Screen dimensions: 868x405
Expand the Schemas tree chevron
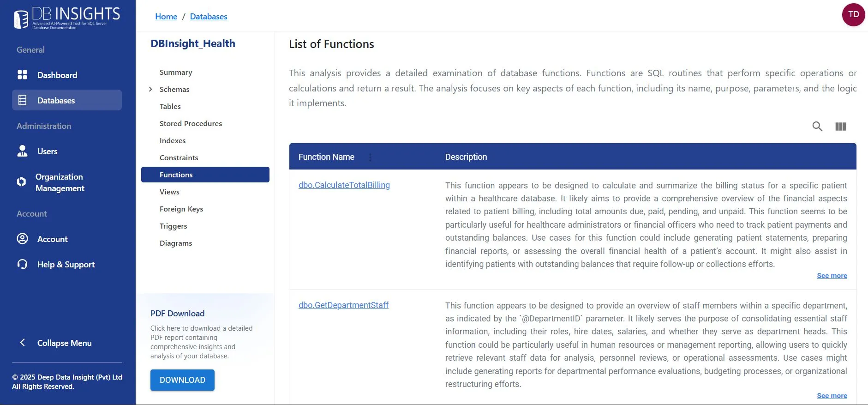pos(150,89)
